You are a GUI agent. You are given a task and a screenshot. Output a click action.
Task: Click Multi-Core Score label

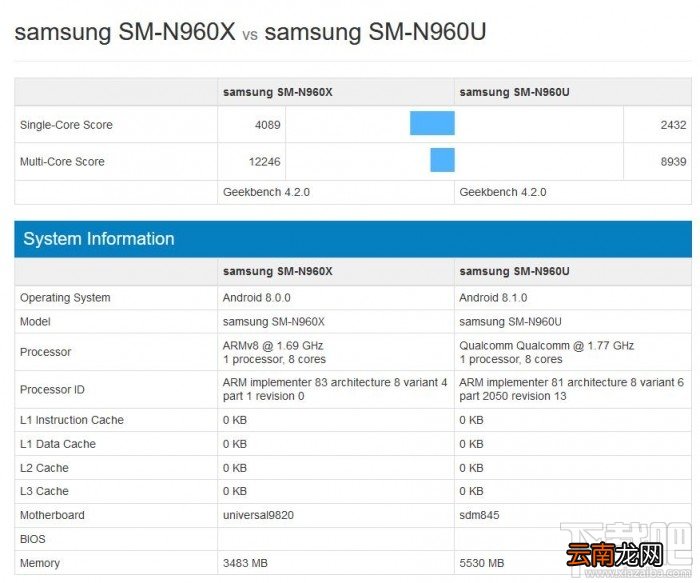pos(62,162)
